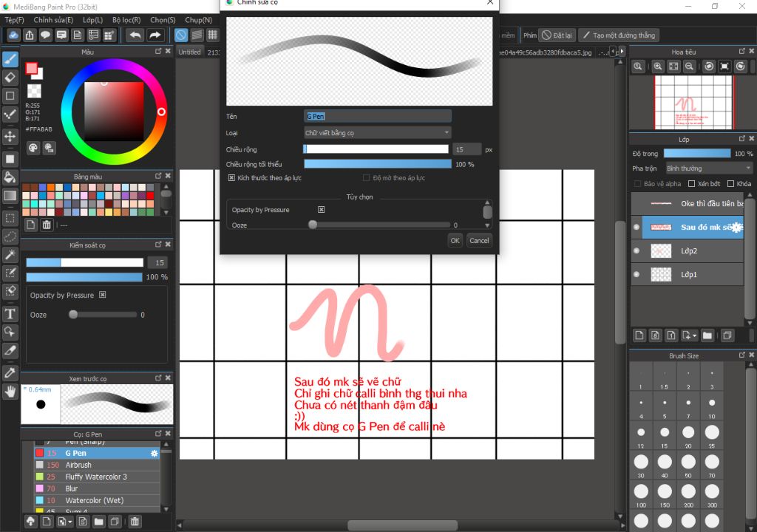Create a layer folder in layer panel
The height and width of the screenshot is (532, 757).
(x=707, y=335)
